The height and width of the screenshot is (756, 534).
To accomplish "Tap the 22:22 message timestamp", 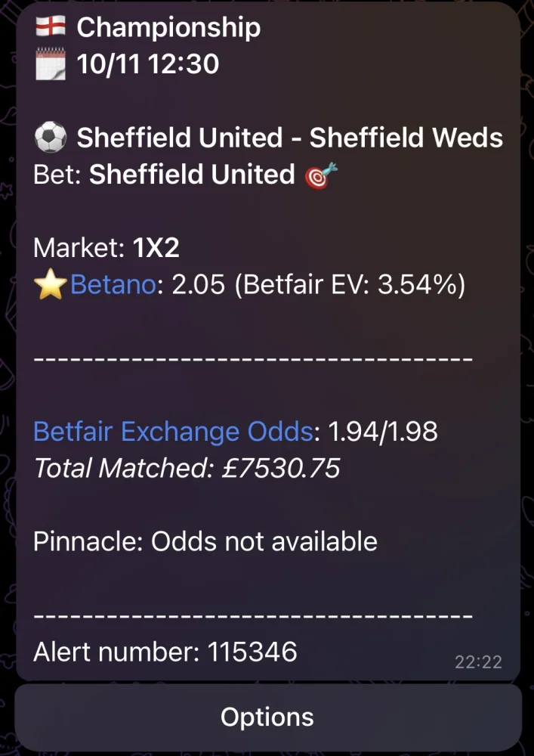I will 477,662.
